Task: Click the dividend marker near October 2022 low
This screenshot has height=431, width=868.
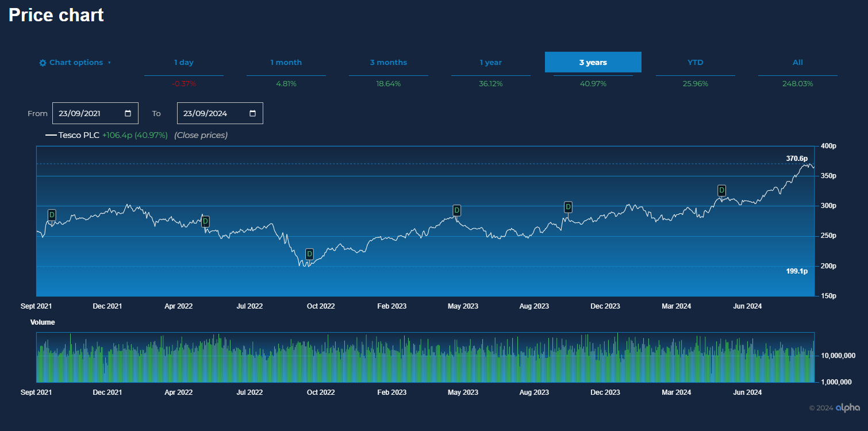Action: (309, 254)
